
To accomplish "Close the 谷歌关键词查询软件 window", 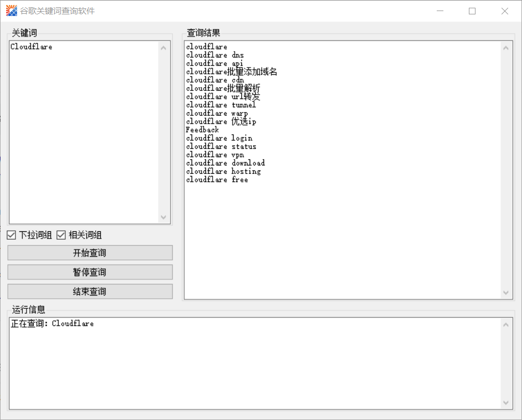I will coord(505,11).
